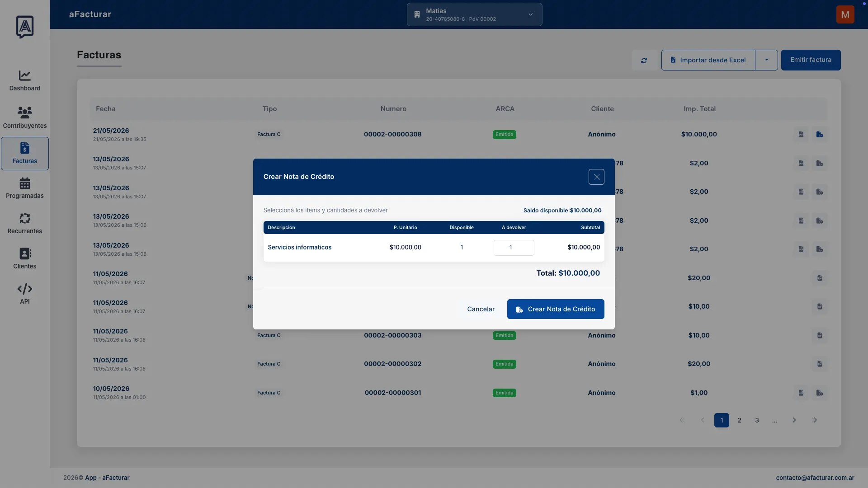Click Cancelar in the dialog

pyautogui.click(x=481, y=309)
